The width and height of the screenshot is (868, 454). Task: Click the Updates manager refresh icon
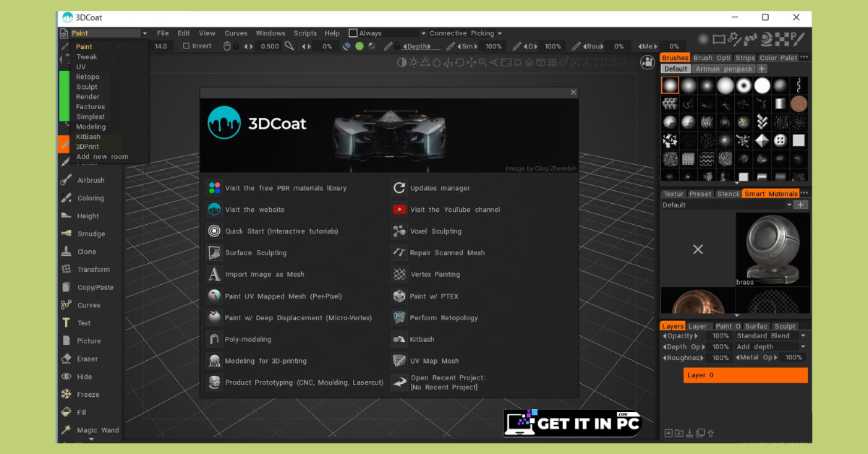399,188
